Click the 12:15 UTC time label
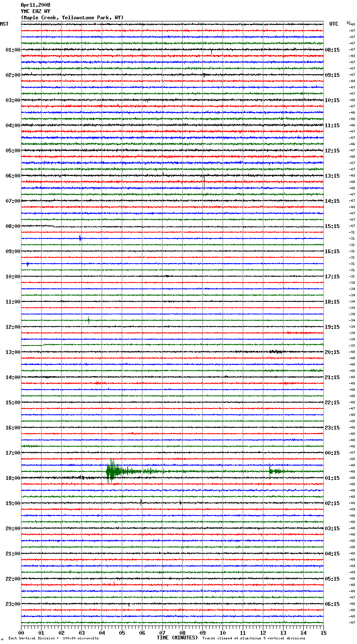Screen dimensions: 357x644 click(332, 151)
